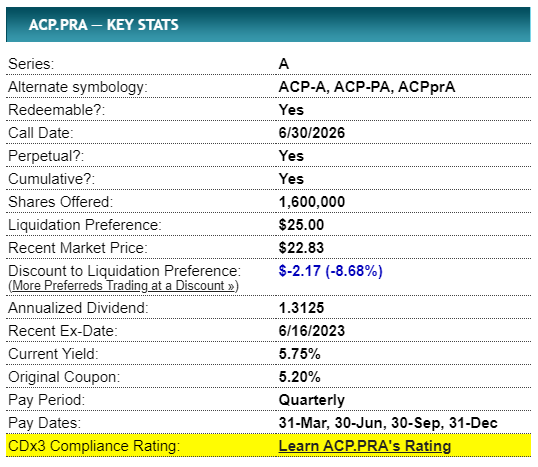
Task: Select the Discount to Liquidation Preference label
Action: (x=125, y=271)
